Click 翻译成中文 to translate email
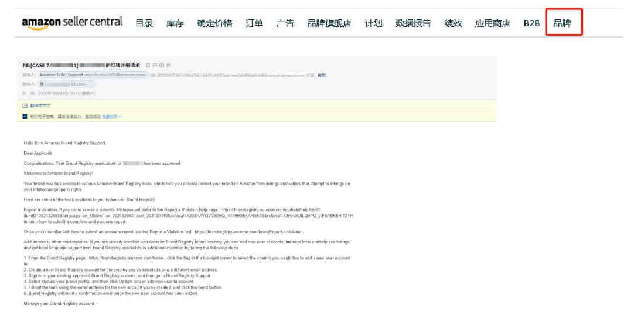The image size is (644, 325). point(40,106)
